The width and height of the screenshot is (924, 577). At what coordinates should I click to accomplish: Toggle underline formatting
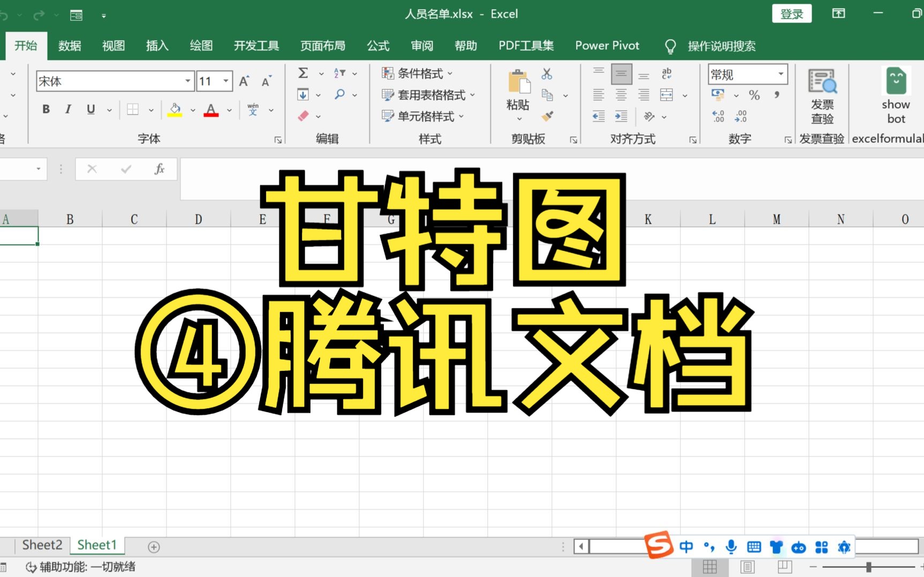click(x=91, y=109)
